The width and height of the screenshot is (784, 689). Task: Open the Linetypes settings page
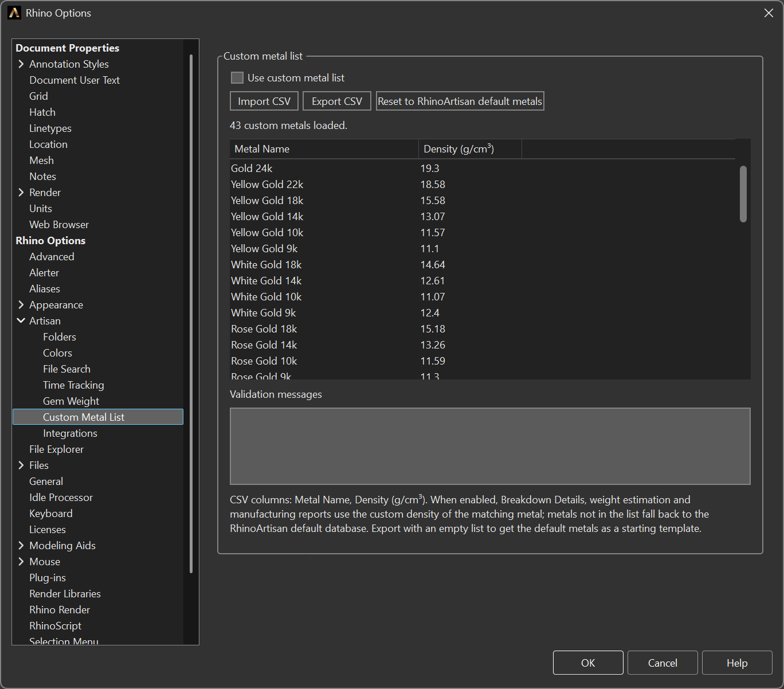point(50,128)
